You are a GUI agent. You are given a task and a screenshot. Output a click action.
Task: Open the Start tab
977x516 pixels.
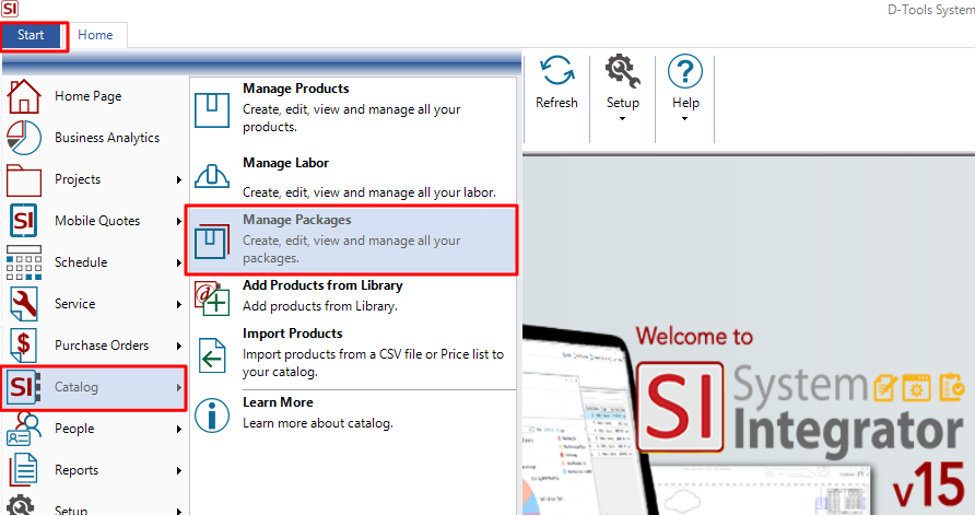31,35
